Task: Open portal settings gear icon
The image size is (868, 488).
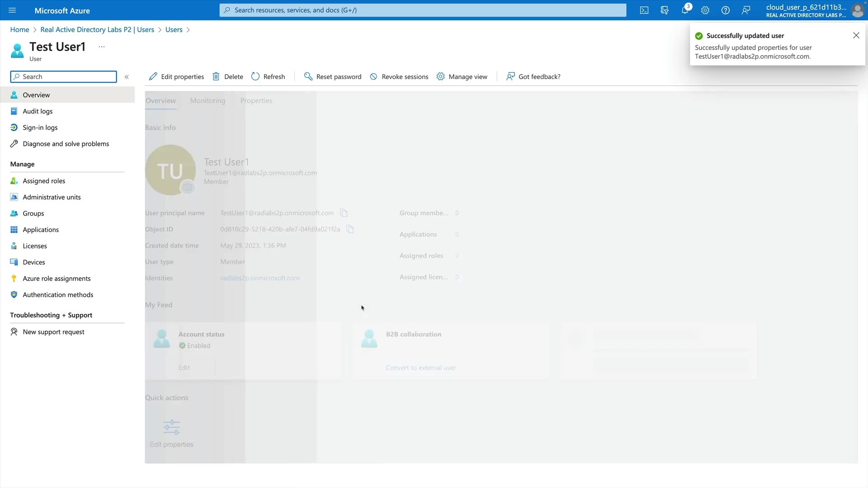Action: [705, 10]
